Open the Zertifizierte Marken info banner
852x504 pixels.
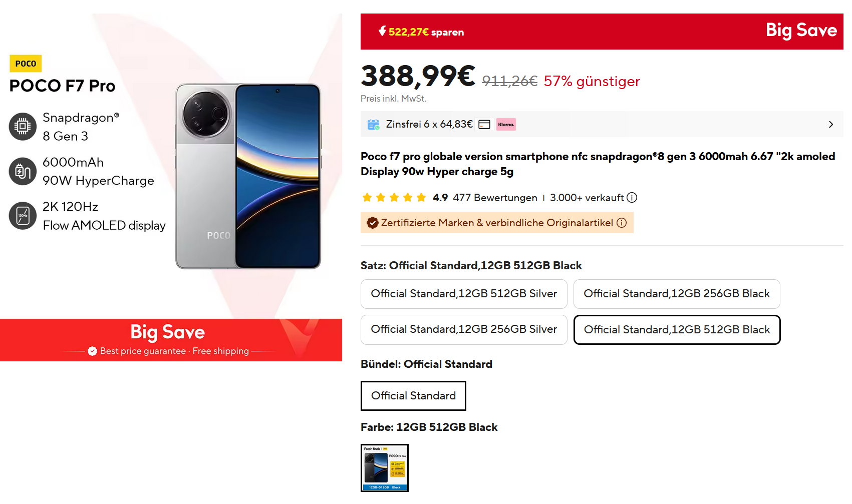(497, 223)
